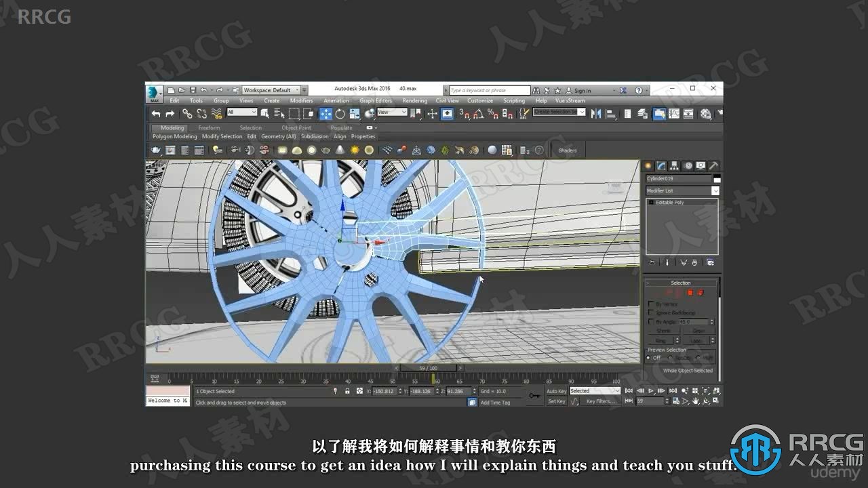Click the time slider 59 / 100
Screen dimensions: 868x488
428,368
